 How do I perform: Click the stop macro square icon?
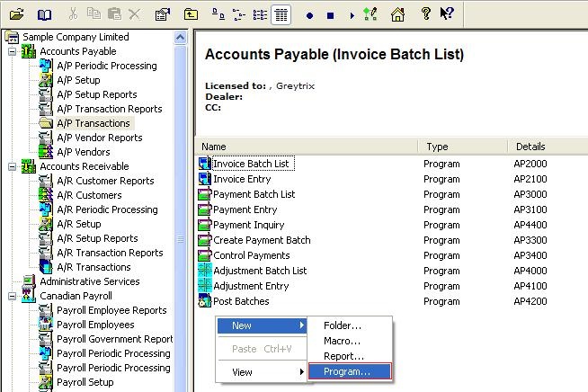point(330,15)
